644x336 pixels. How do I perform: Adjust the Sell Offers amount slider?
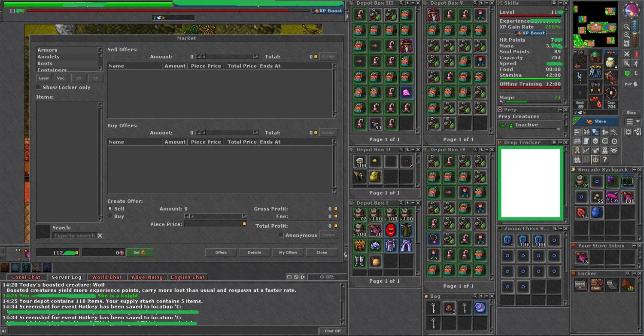pyautogui.click(x=228, y=57)
